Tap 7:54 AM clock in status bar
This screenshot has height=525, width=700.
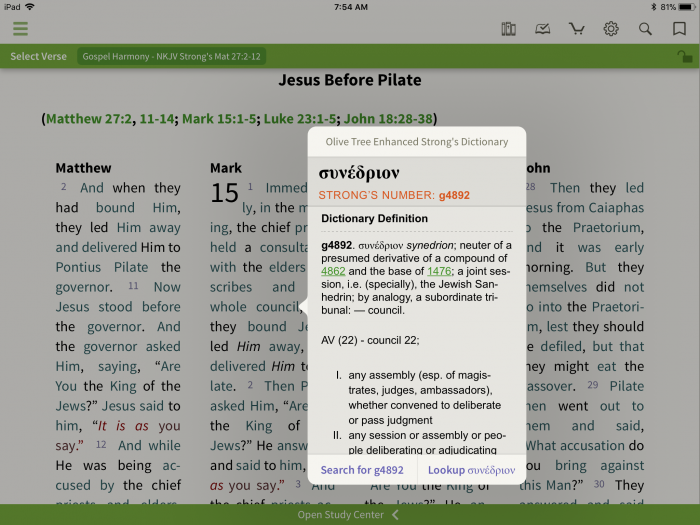(350, 7)
